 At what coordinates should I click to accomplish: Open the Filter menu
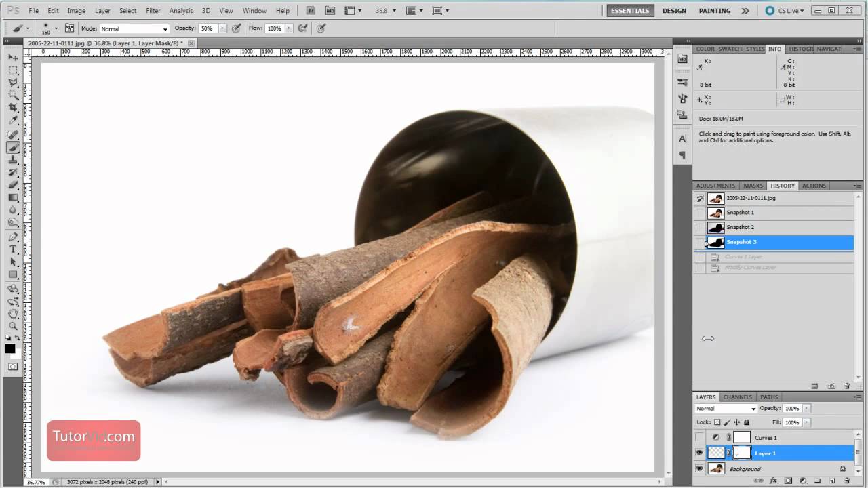(x=153, y=11)
